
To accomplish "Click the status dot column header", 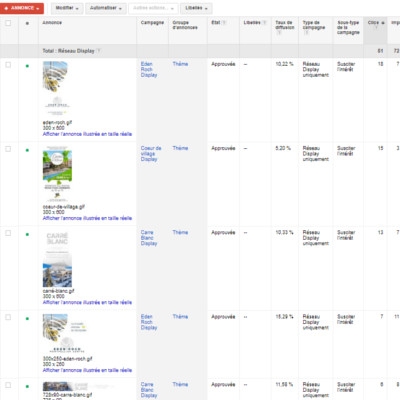I will [27, 23].
